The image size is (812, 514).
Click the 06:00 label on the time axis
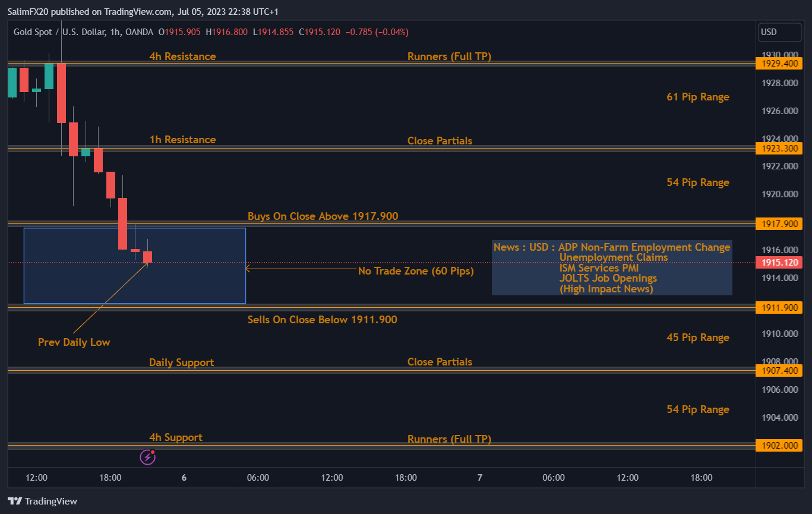click(x=257, y=477)
